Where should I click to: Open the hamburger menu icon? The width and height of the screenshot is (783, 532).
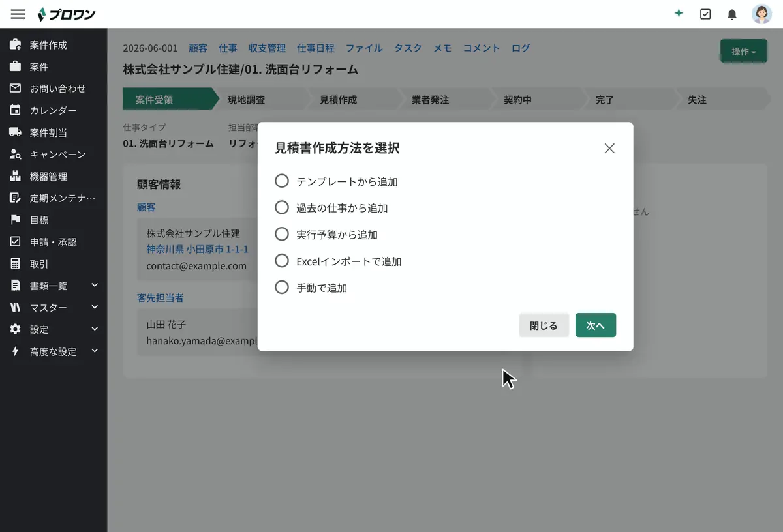pyautogui.click(x=18, y=14)
